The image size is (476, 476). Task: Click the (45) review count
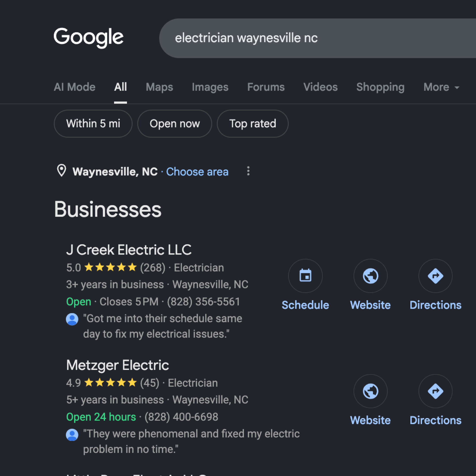click(150, 383)
